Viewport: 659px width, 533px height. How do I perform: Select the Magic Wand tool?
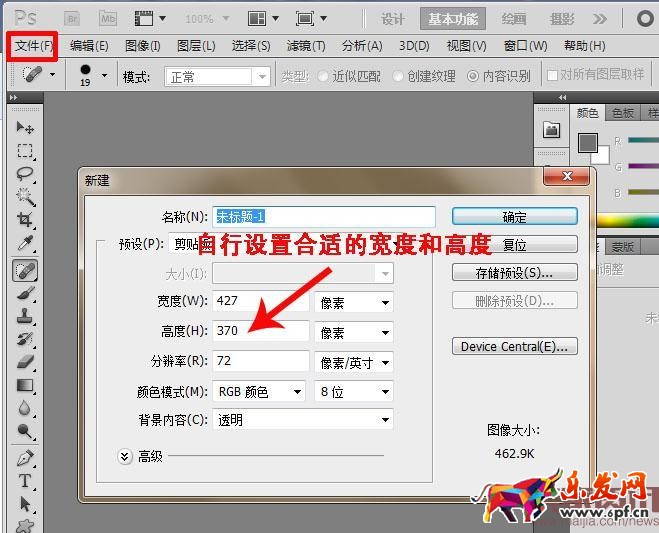25,196
